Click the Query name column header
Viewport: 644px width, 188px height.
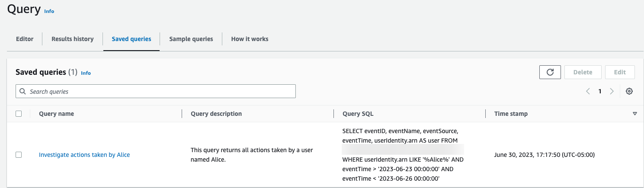56,114
